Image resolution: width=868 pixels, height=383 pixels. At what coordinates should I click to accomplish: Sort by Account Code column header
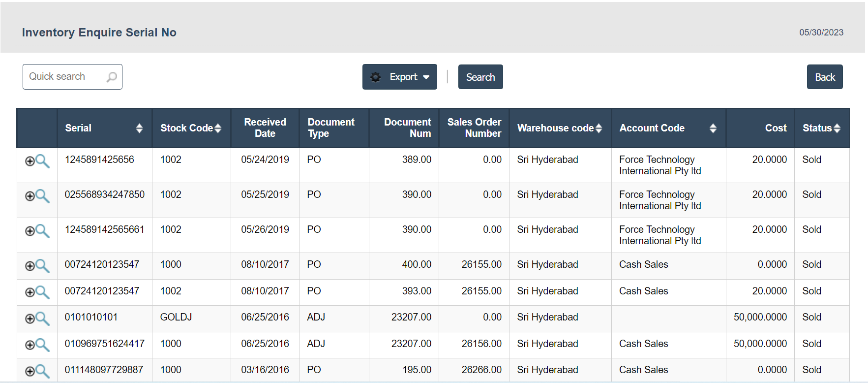click(x=713, y=128)
